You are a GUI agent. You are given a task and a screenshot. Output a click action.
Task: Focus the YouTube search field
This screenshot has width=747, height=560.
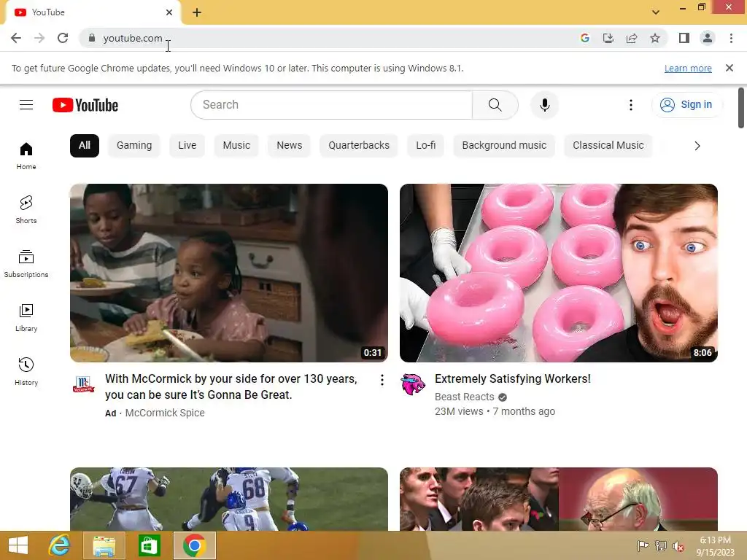point(332,105)
